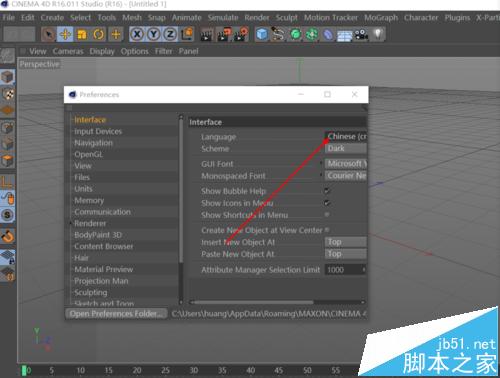Screen dimensions: 500x378
Task: Toggle the coordinate system icon
Action: point(187,34)
